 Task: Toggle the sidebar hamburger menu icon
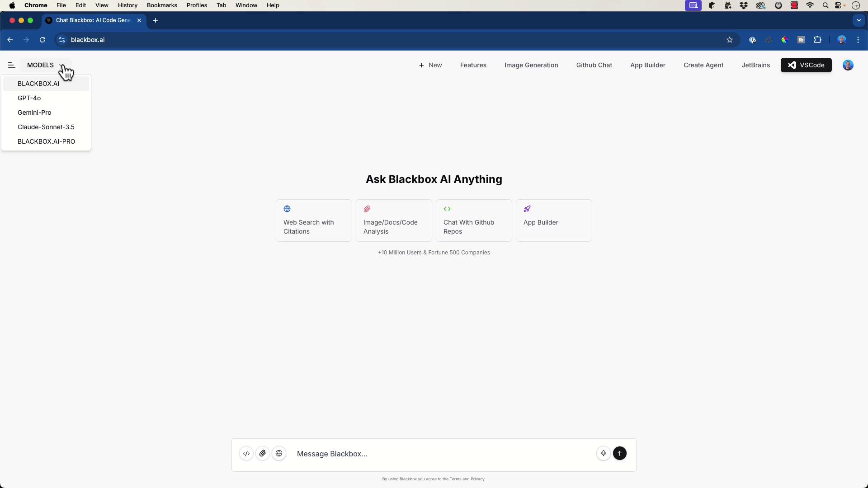pos(12,65)
